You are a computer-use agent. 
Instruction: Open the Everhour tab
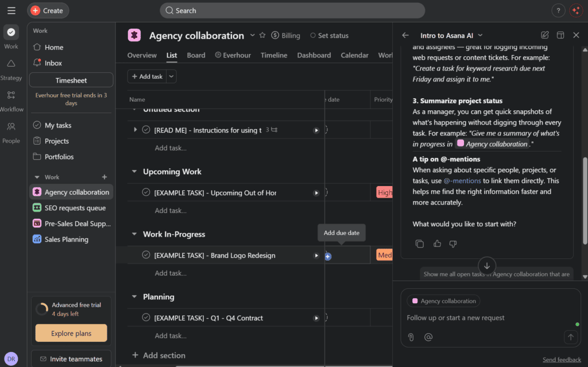pos(233,55)
